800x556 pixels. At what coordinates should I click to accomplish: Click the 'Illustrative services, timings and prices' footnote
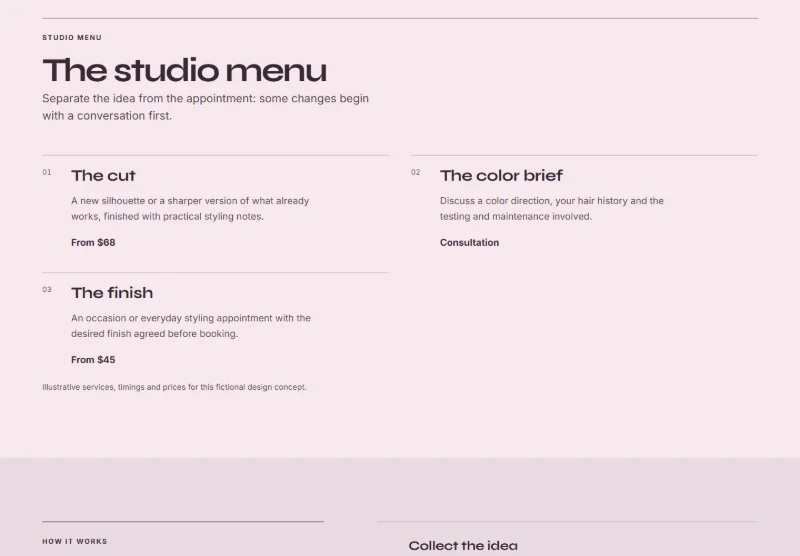click(x=174, y=387)
